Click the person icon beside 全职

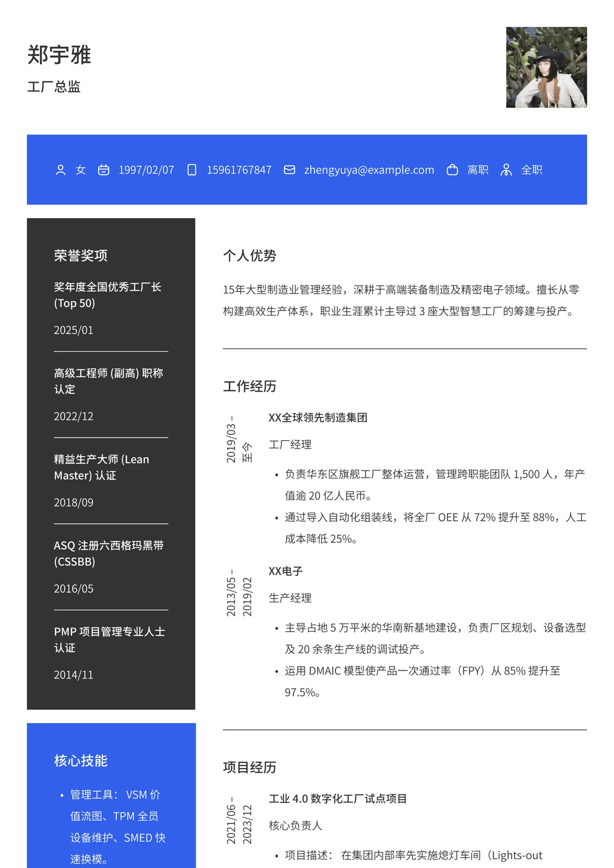pyautogui.click(x=506, y=170)
